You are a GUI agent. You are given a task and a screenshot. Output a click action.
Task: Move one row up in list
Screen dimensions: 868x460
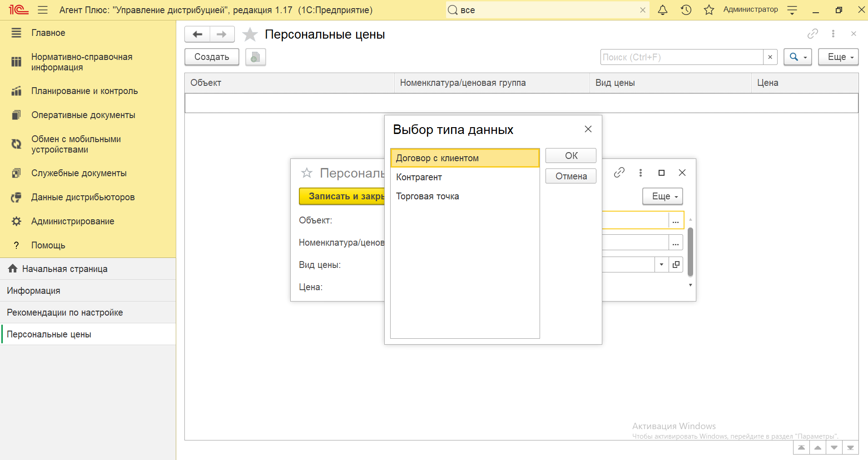coord(818,447)
